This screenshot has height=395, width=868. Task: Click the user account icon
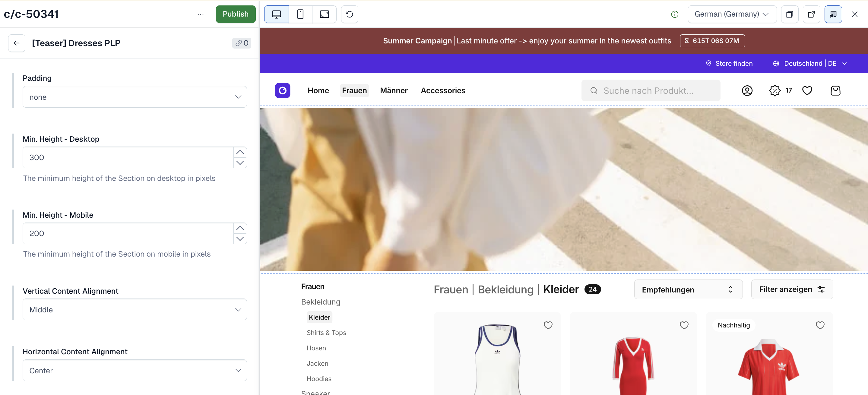click(x=747, y=90)
